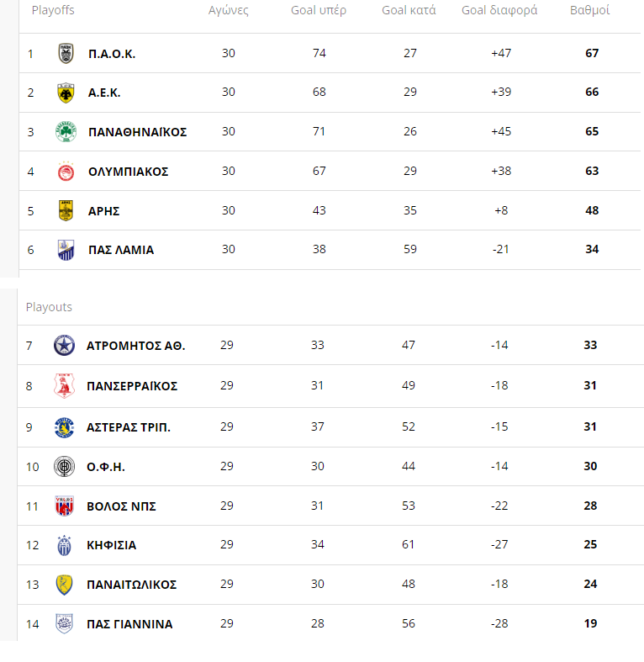This screenshot has width=644, height=662.
Task: Click the Atromitos blue star crest
Action: (x=64, y=346)
